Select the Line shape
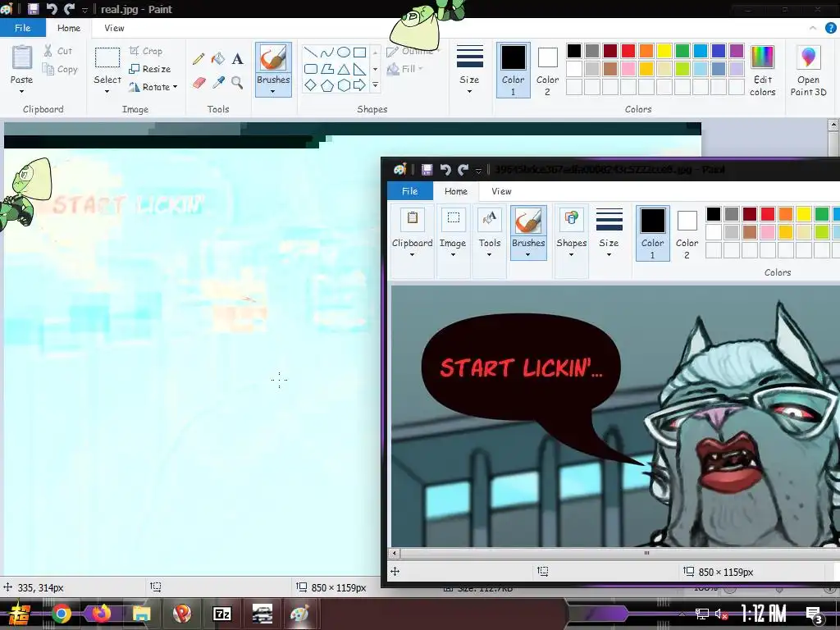Screen dimensions: 840x630 [x=311, y=52]
